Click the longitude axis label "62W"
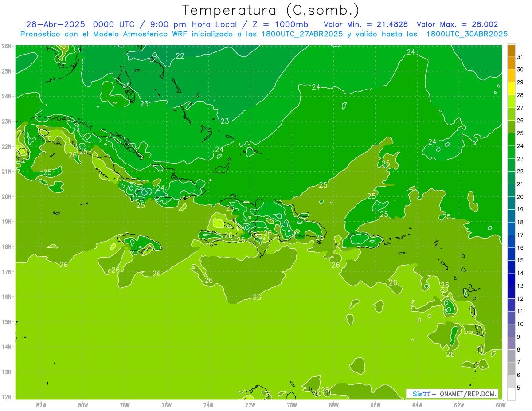The height and width of the screenshot is (411, 532). 459,405
